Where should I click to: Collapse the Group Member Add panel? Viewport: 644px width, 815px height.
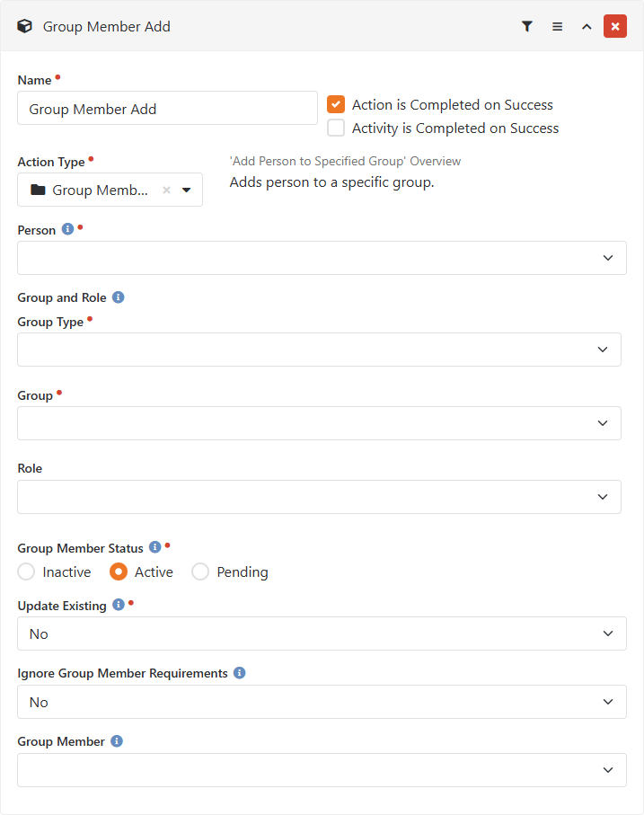(x=587, y=27)
